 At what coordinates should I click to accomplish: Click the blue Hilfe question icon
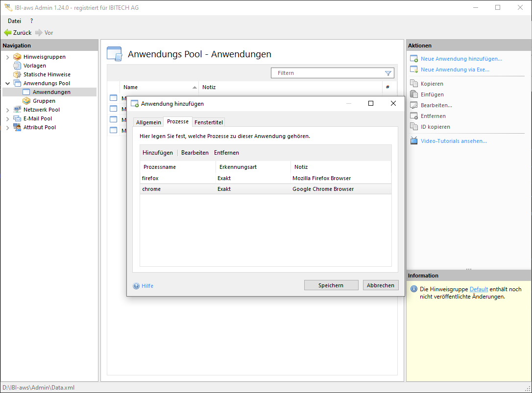coord(136,286)
